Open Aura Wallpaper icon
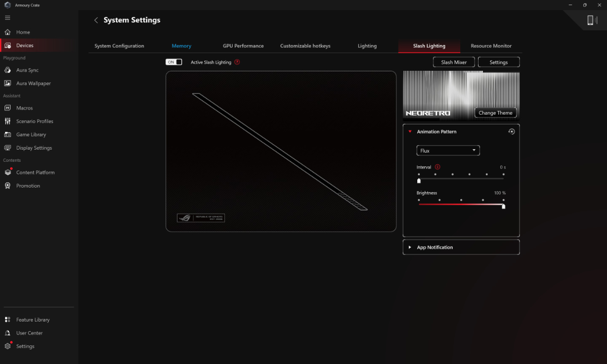607x364 pixels. [8, 83]
